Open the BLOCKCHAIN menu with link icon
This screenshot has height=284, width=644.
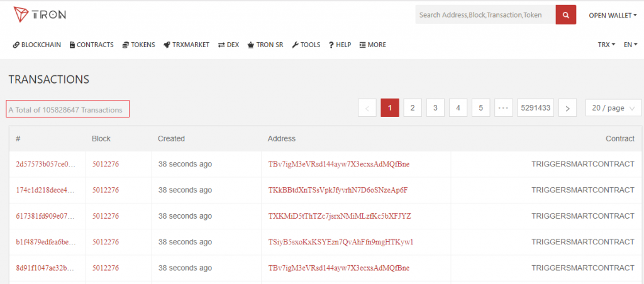(37, 45)
